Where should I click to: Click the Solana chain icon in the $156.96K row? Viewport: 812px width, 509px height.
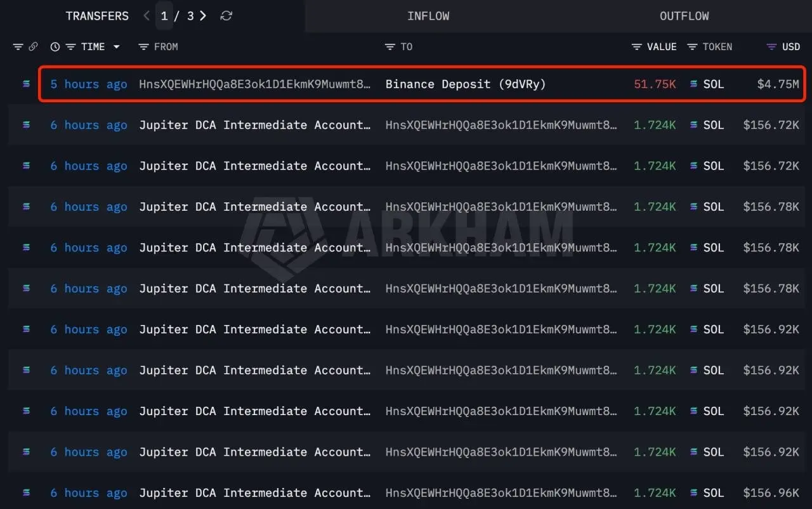26,492
